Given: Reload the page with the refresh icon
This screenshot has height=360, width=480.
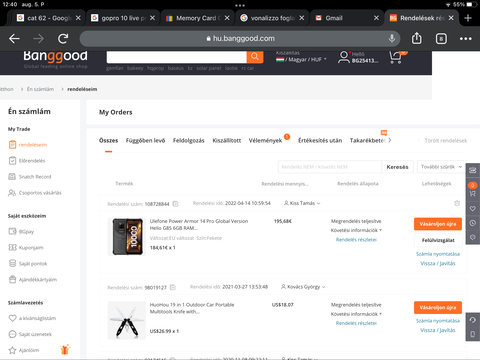Looking at the screenshot, I should [x=63, y=39].
